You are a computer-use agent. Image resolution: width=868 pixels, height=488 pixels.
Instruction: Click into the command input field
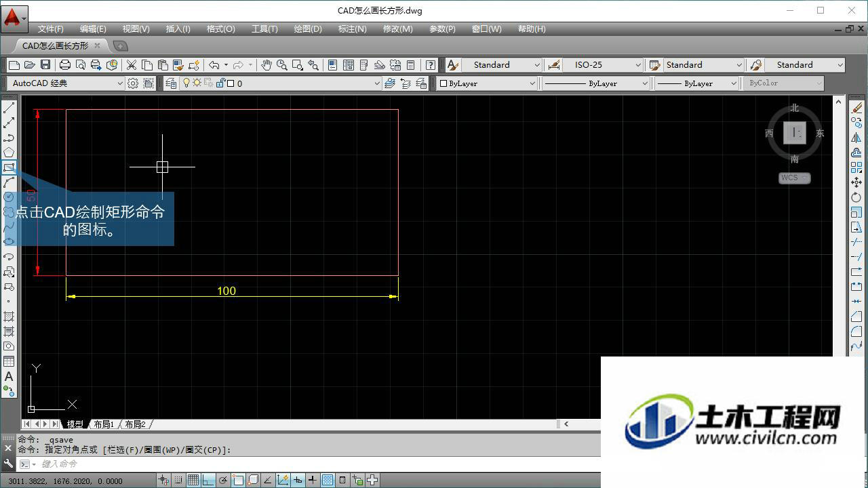(319, 464)
